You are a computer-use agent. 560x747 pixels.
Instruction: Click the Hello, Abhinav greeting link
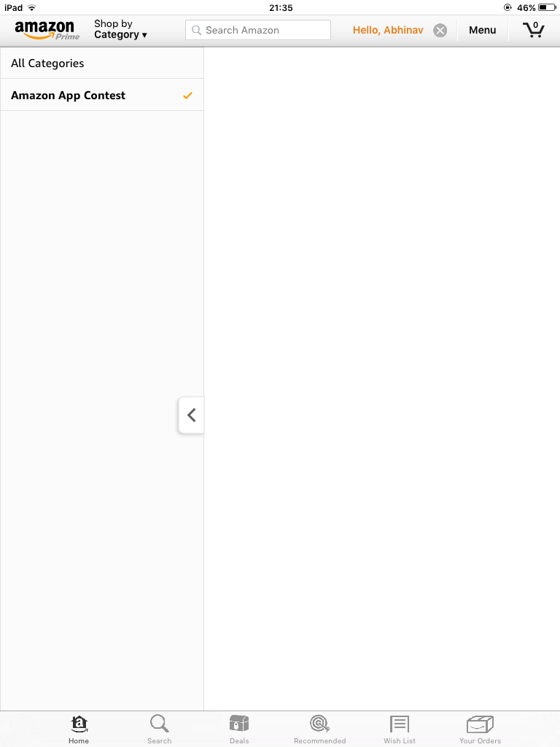pyautogui.click(x=388, y=30)
